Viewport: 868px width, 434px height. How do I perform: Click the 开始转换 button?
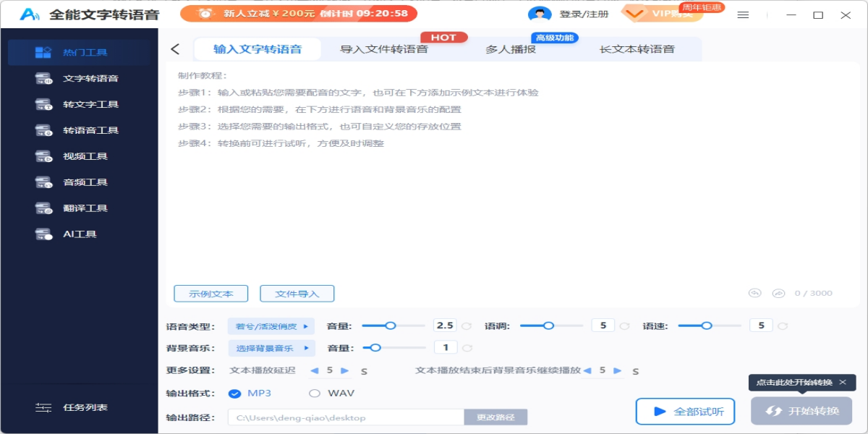(x=801, y=411)
